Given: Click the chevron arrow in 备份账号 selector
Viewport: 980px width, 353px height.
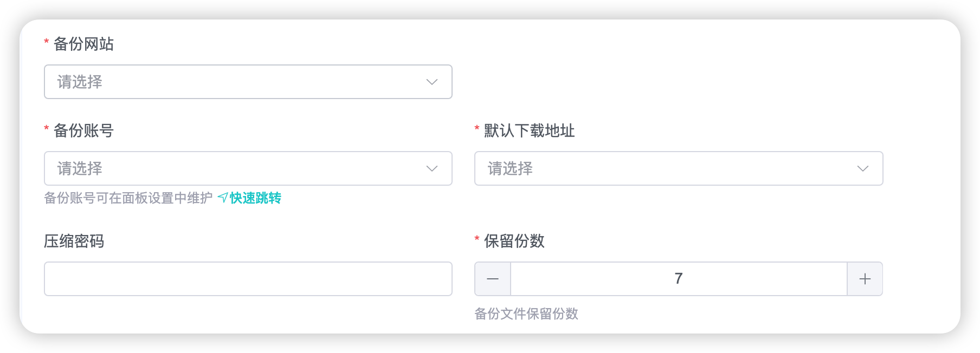Looking at the screenshot, I should point(432,168).
